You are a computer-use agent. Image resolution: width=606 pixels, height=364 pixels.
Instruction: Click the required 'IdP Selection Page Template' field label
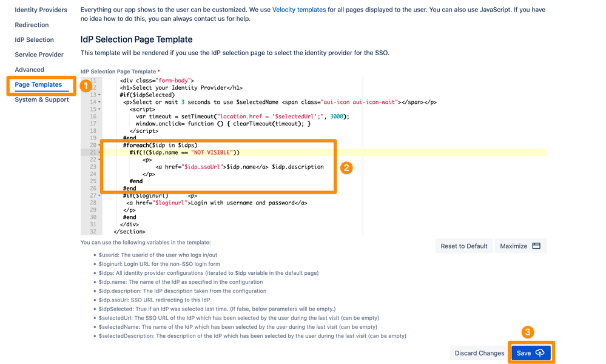(x=120, y=72)
